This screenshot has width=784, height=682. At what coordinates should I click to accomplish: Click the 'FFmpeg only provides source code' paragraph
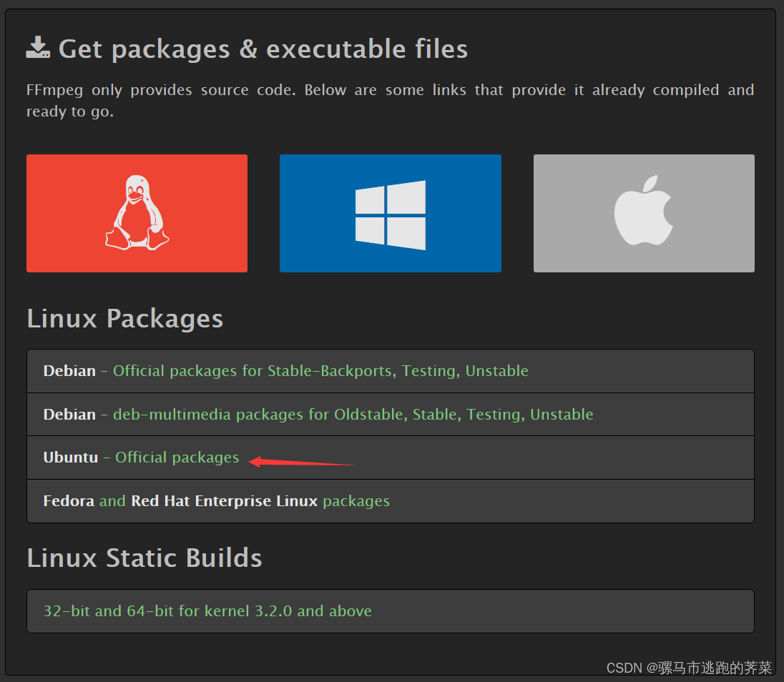(390, 100)
